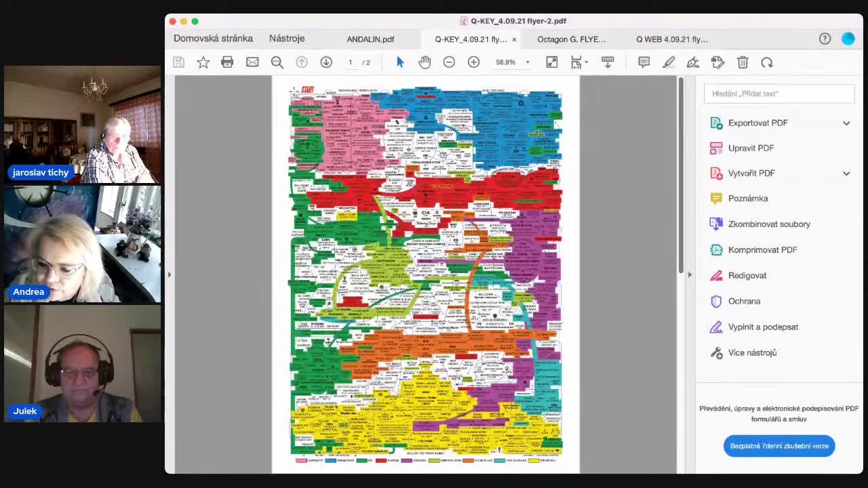Image resolution: width=868 pixels, height=488 pixels.
Task: Click Ochrana tool
Action: 744,301
